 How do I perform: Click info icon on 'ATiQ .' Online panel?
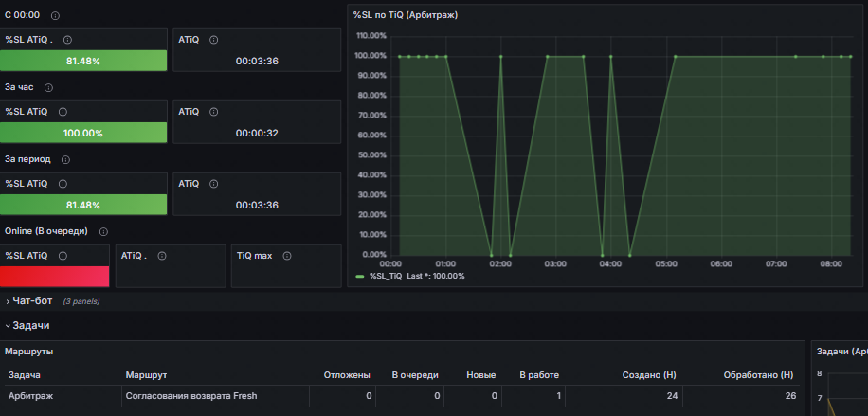click(x=162, y=256)
